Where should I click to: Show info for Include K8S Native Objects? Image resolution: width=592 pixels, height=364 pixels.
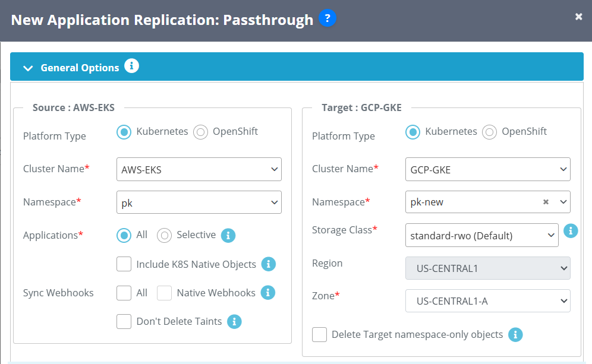269,264
